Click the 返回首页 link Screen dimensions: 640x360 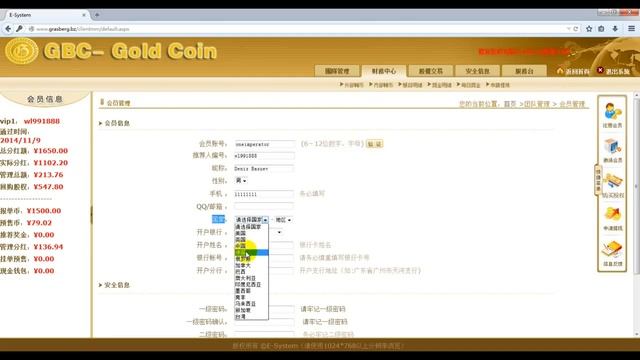[x=577, y=71]
